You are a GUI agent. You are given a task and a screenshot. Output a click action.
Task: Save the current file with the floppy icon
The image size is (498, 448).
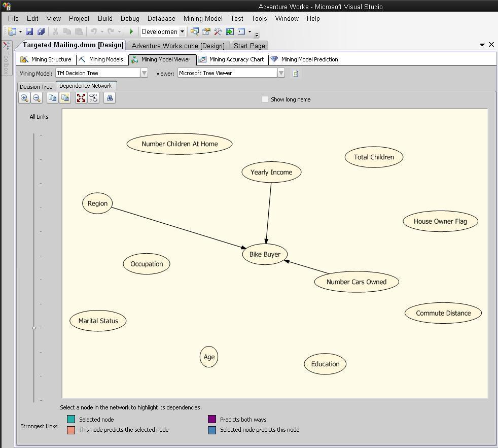[29, 31]
